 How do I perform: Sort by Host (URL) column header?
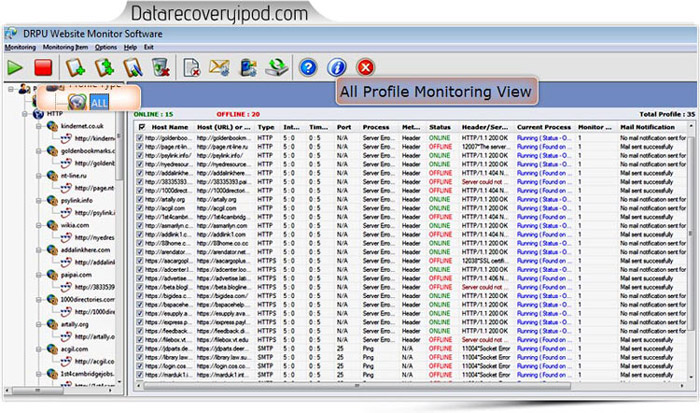coord(224,127)
